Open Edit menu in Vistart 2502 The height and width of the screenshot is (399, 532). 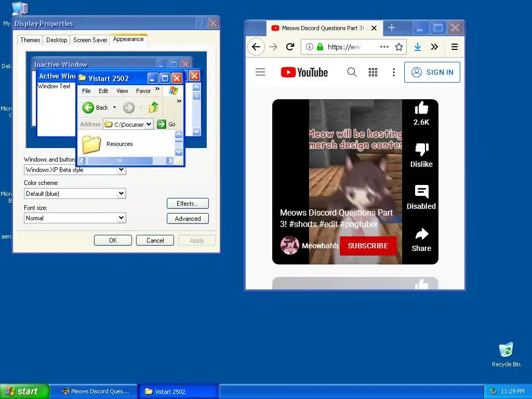103,91
